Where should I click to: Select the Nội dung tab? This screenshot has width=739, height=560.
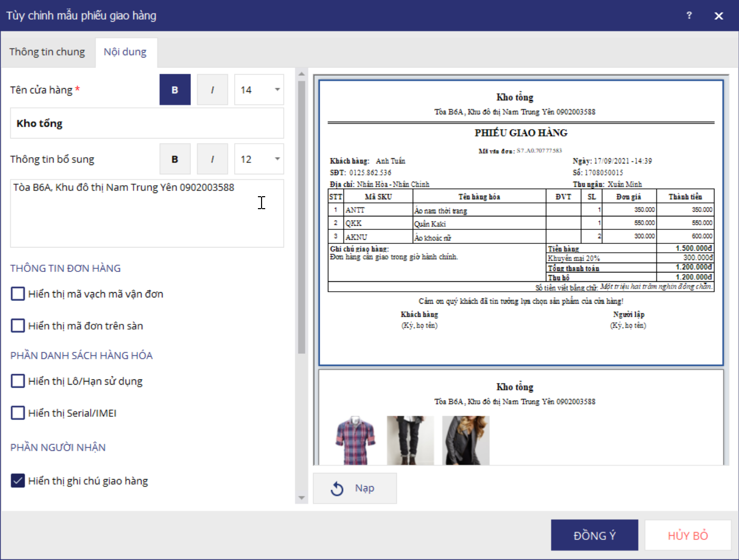[125, 52]
